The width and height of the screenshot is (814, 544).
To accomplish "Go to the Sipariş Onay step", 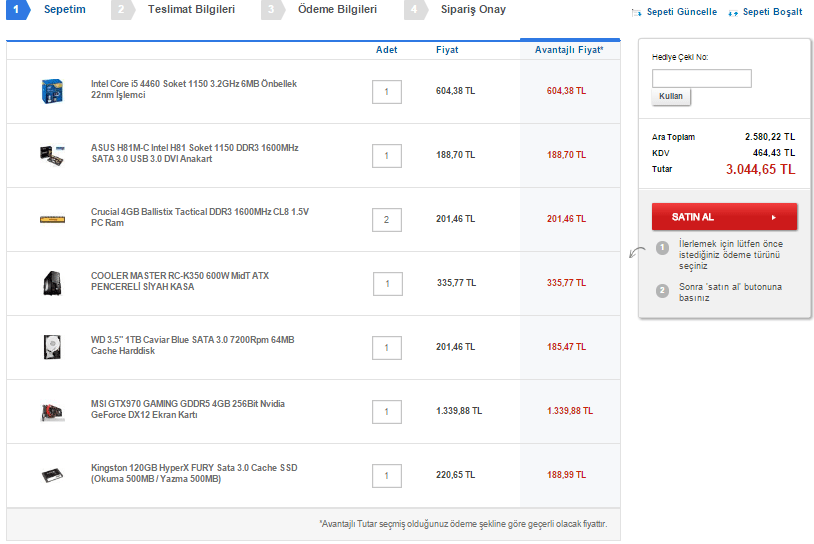I will coord(473,9).
